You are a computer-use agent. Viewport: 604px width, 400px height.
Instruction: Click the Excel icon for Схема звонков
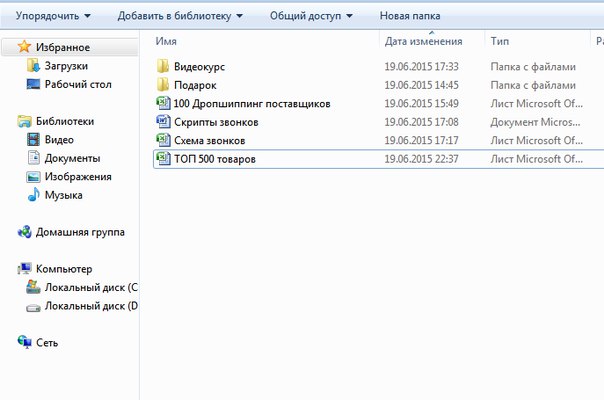pyautogui.click(x=164, y=140)
